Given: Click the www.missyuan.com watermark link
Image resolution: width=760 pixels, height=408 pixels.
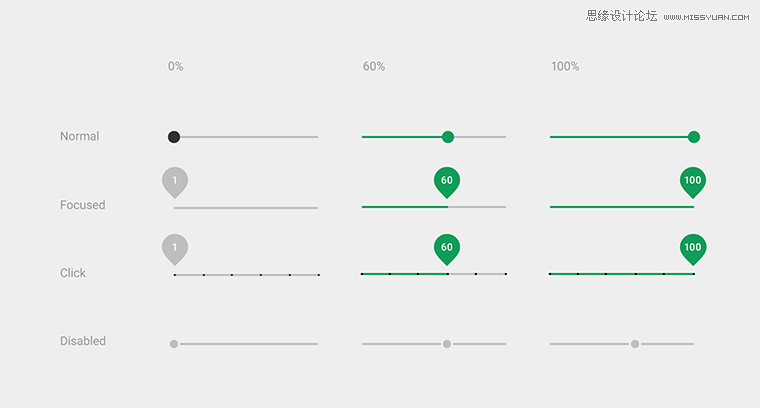Looking at the screenshot, I should (706, 17).
